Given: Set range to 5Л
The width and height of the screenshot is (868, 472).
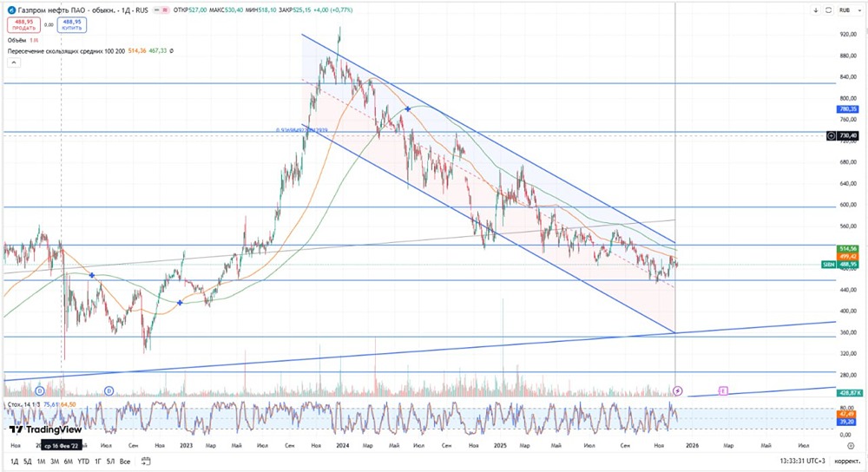Looking at the screenshot, I should coord(110,462).
